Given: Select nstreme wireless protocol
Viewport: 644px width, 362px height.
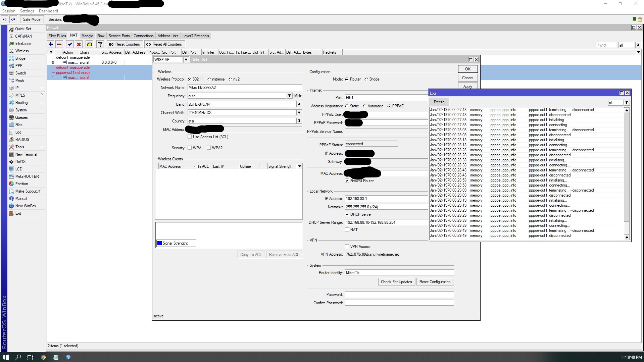Looking at the screenshot, I should click(209, 80).
